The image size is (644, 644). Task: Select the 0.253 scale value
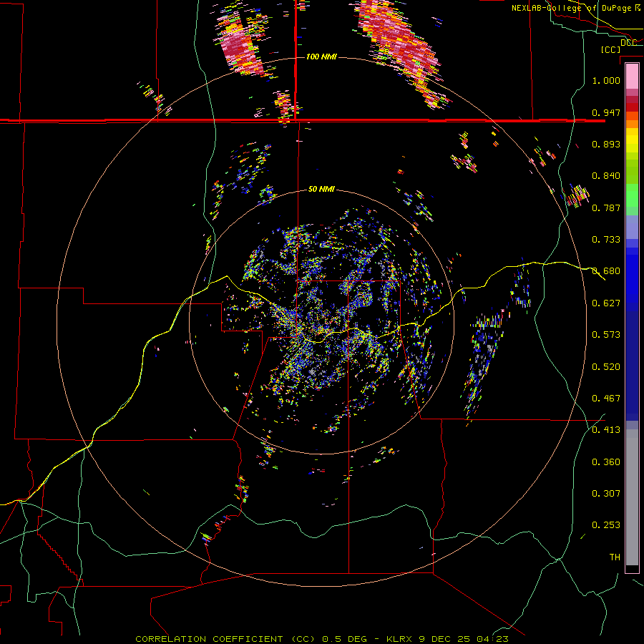click(606, 525)
